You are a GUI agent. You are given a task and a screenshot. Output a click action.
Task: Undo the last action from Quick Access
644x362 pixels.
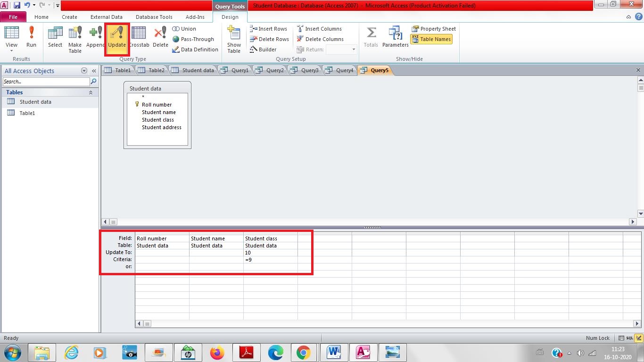27,6
